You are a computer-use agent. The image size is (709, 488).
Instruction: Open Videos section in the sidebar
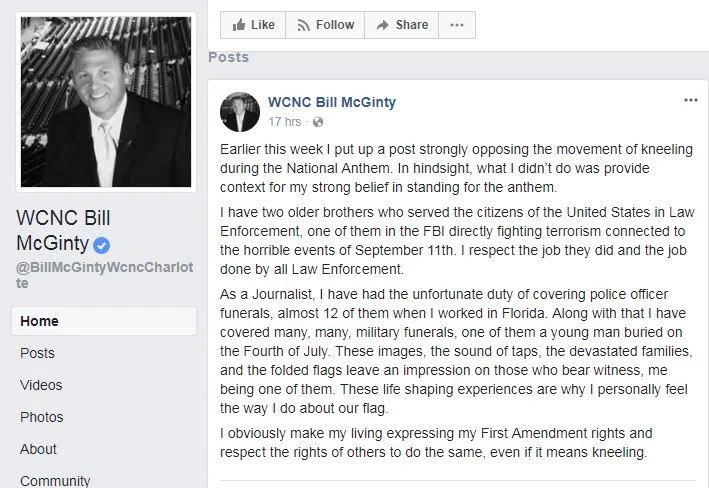click(x=41, y=385)
